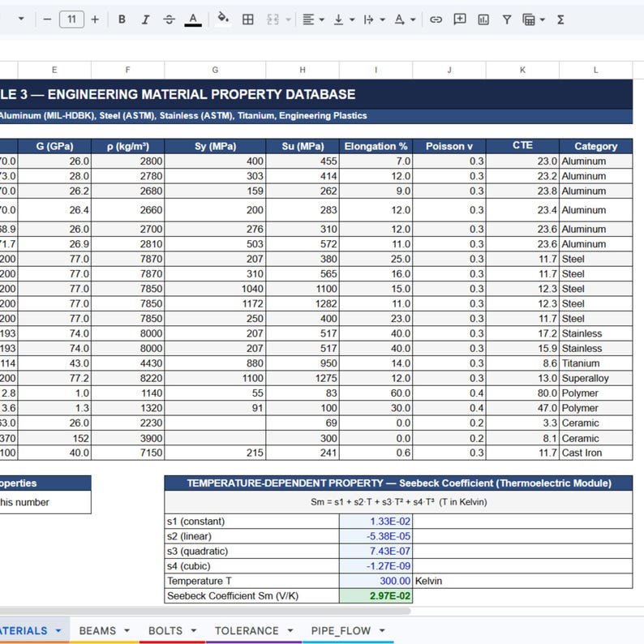Expand the merge cells dropdown arrow
Image resolution: width=644 pixels, height=644 pixels.
288,19
